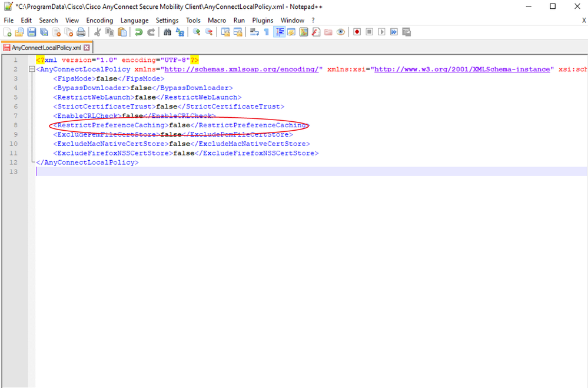Toggle the indent guide button
The width and height of the screenshot is (588, 388).
280,32
